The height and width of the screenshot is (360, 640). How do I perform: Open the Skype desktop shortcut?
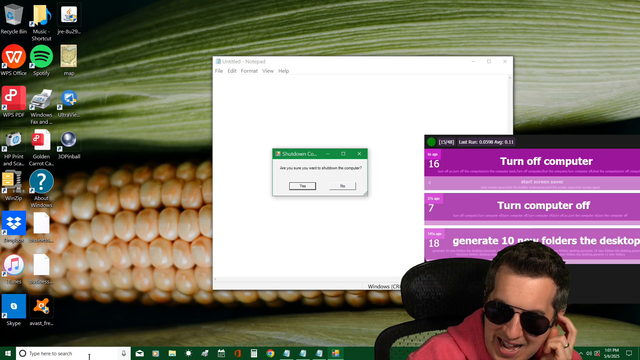(x=13, y=310)
